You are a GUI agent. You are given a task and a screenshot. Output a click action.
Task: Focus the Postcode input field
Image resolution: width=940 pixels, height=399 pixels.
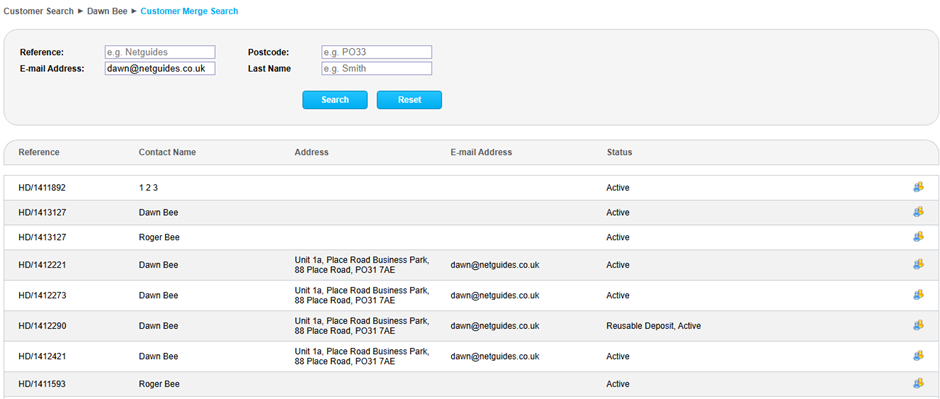[x=376, y=52]
